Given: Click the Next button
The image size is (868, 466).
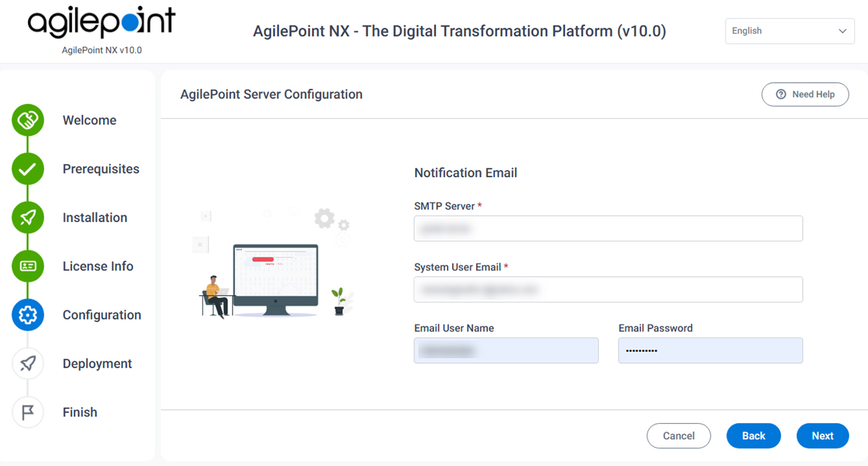Looking at the screenshot, I should 823,436.
